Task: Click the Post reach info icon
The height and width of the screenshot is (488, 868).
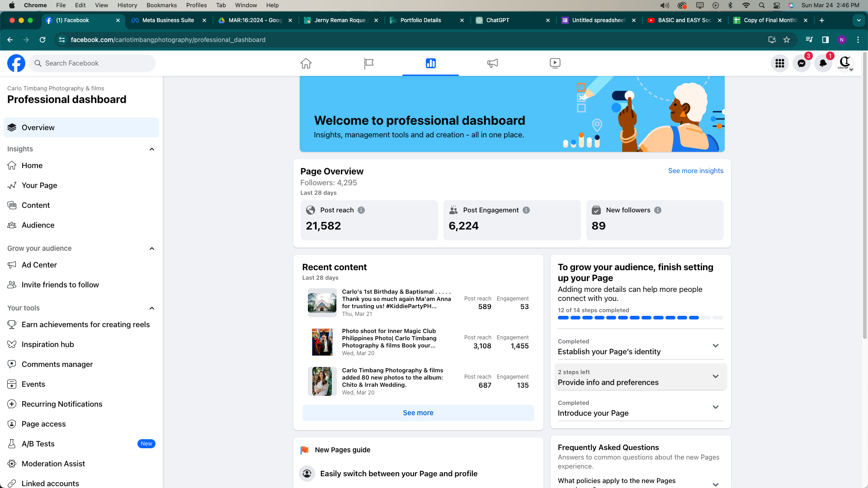Action: pyautogui.click(x=361, y=210)
